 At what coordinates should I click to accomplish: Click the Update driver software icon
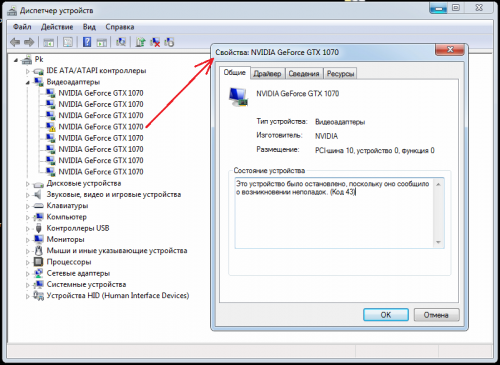coord(140,42)
